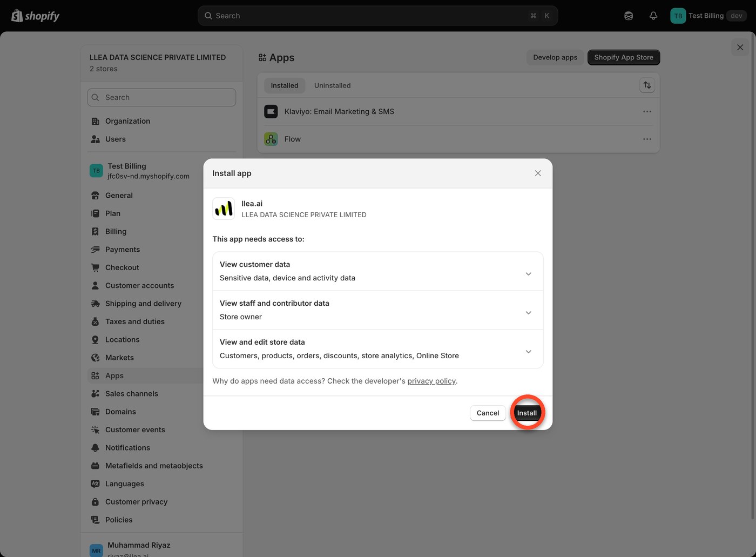Image resolution: width=756 pixels, height=557 pixels.
Task: Click the Locations pin icon
Action: 95,339
